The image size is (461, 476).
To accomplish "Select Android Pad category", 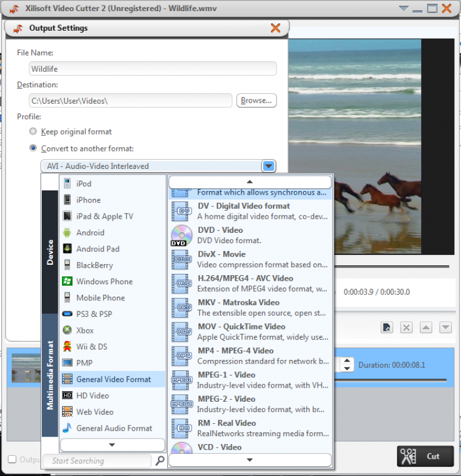I will [112, 249].
